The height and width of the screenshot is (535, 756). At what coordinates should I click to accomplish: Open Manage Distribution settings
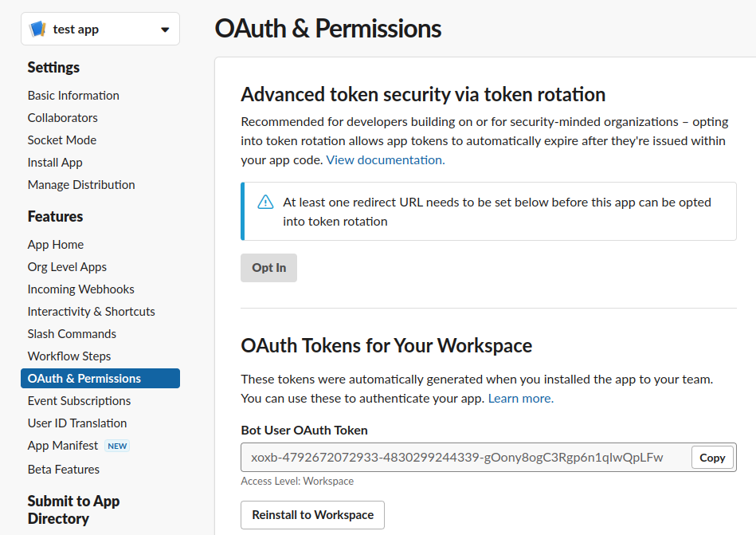pos(81,185)
